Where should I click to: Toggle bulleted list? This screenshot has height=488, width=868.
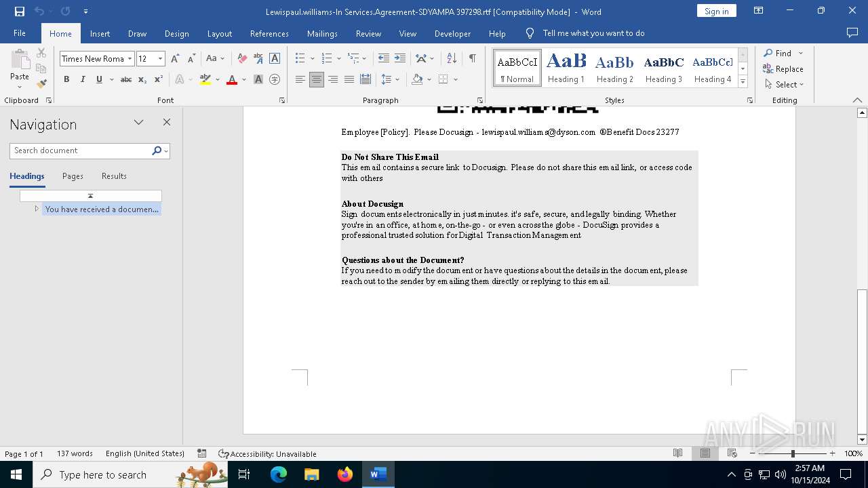(x=300, y=59)
